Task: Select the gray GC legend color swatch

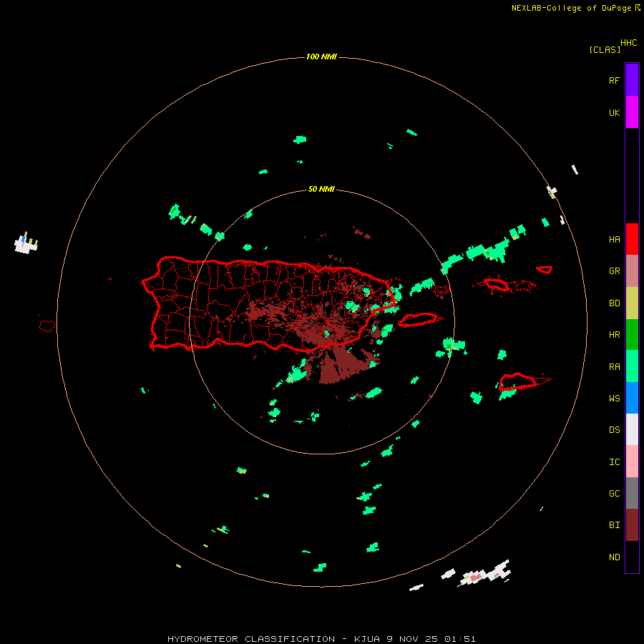Action: tap(632, 493)
